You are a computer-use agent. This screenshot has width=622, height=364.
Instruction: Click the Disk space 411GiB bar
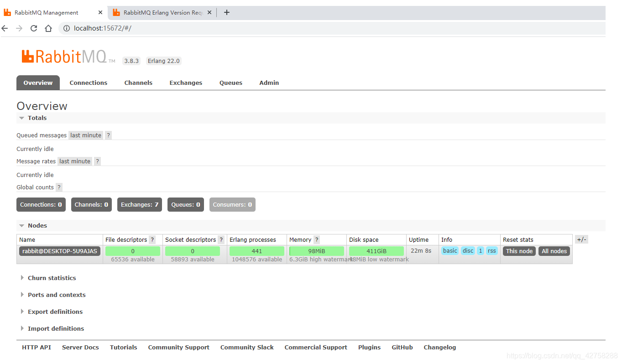pos(376,251)
